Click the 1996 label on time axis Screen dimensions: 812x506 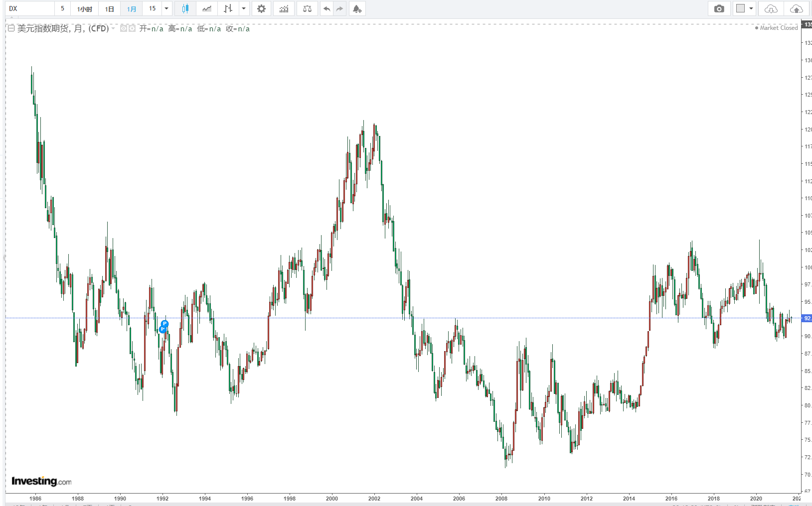pyautogui.click(x=247, y=498)
